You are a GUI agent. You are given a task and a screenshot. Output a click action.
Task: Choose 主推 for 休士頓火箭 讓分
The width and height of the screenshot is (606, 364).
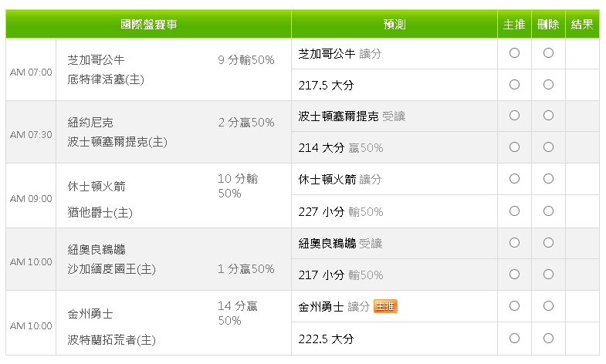514,179
